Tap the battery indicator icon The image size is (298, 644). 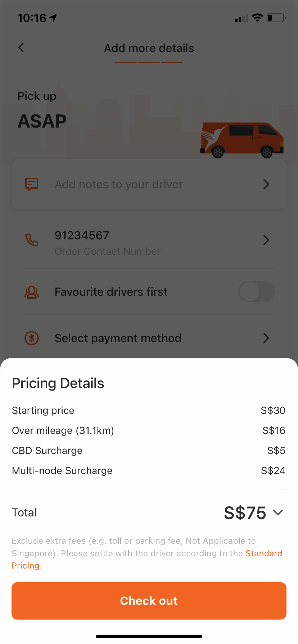click(x=276, y=18)
